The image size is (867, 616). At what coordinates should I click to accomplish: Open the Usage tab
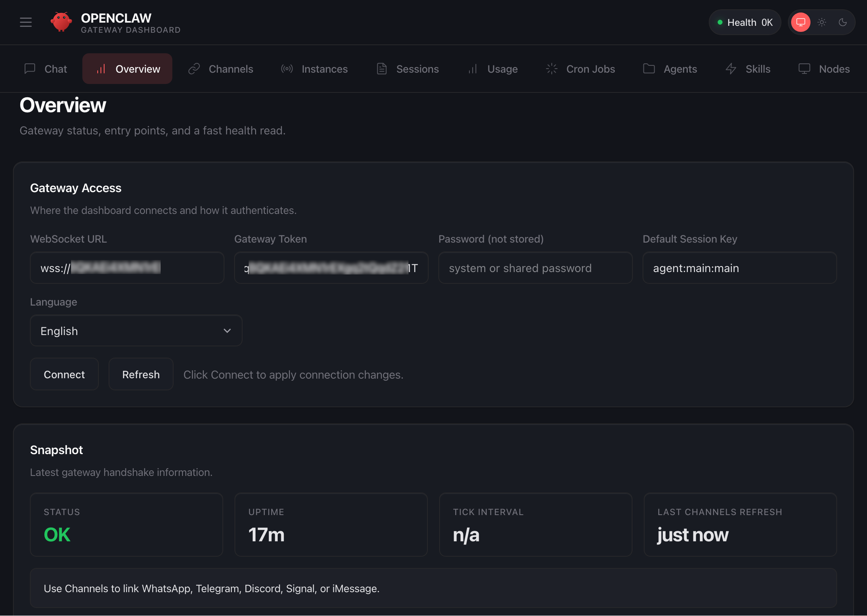493,69
